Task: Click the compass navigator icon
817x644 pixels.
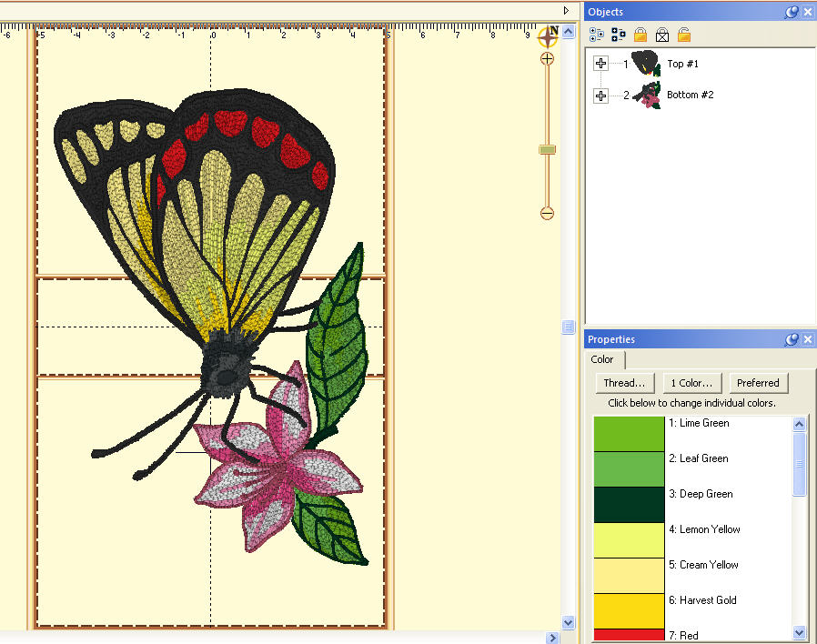Action: click(548, 36)
